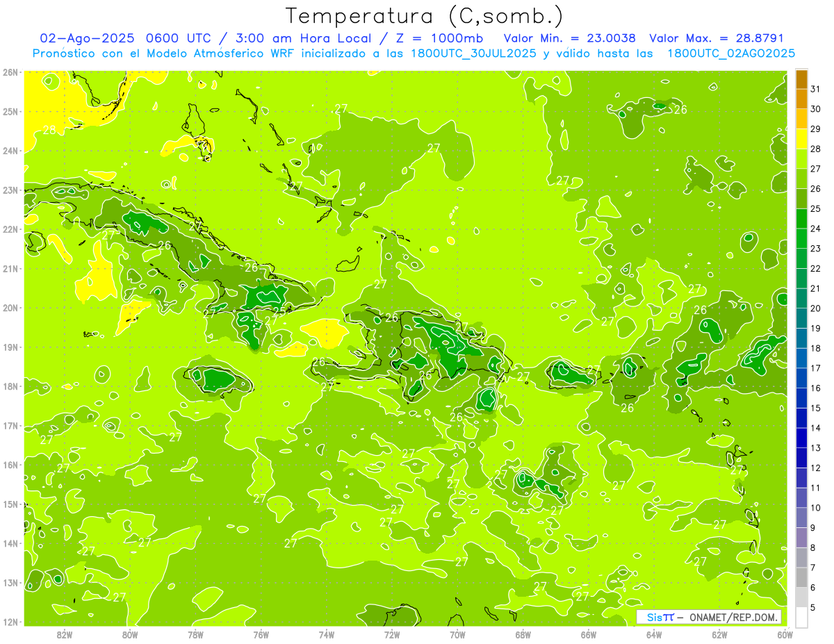Viewport: 834px width, 644px height.
Task: Pick the yellow legend swatch between 28 and 29
Action: pyautogui.click(x=801, y=139)
